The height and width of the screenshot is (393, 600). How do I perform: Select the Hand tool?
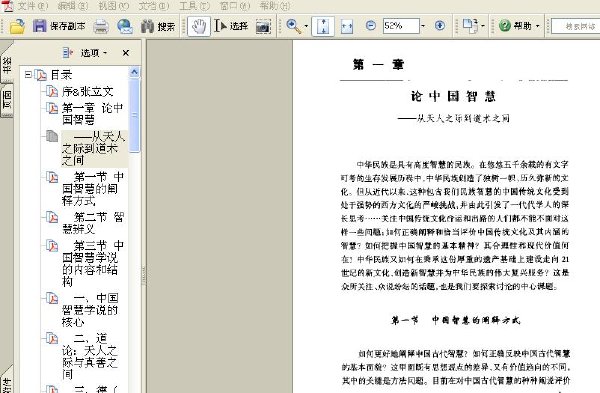(199, 26)
